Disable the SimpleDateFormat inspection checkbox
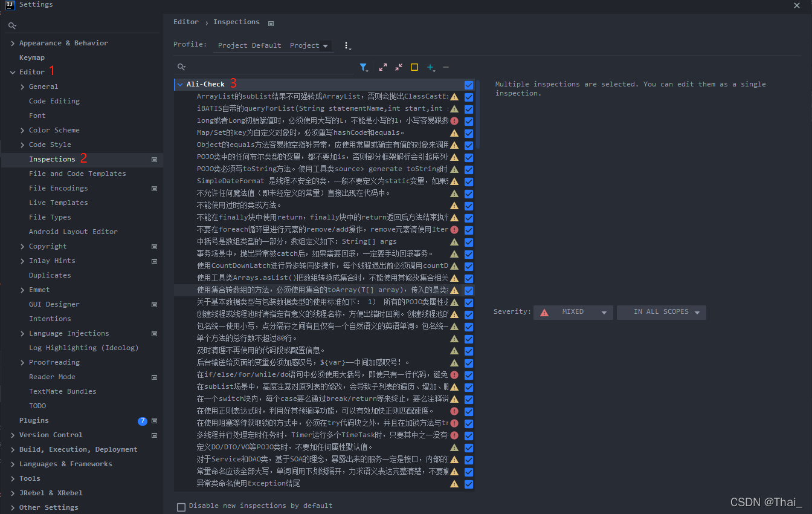812x514 pixels. click(x=469, y=181)
